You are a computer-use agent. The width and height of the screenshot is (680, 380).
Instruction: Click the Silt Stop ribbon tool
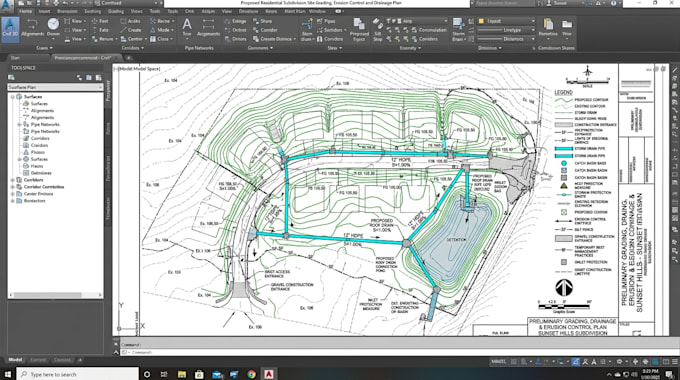pos(378,30)
